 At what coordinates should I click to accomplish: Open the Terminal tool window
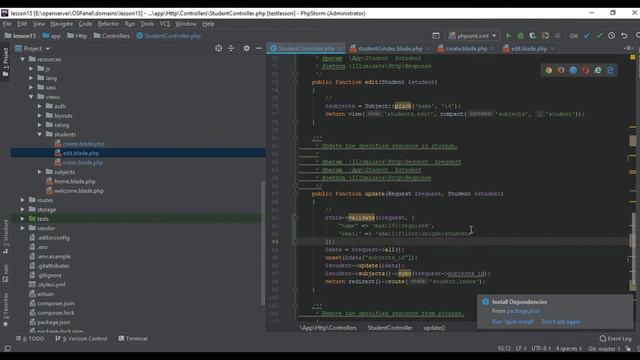(133, 339)
